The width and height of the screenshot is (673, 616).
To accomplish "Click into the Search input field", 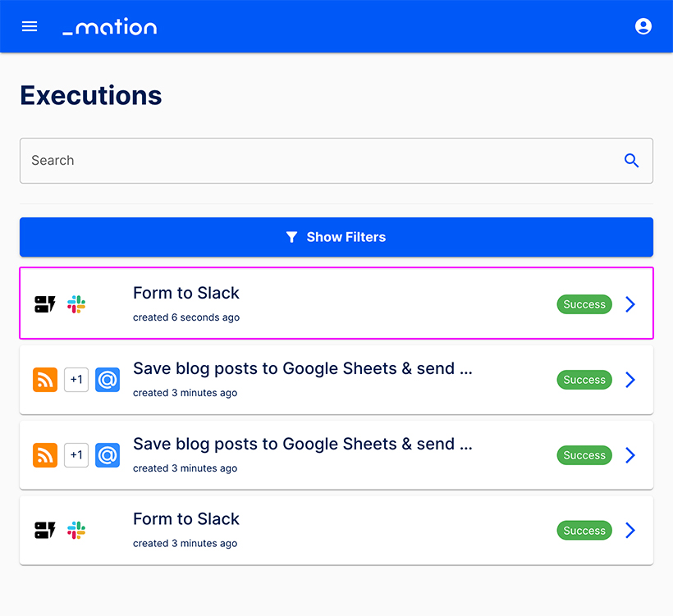I will point(246,161).
